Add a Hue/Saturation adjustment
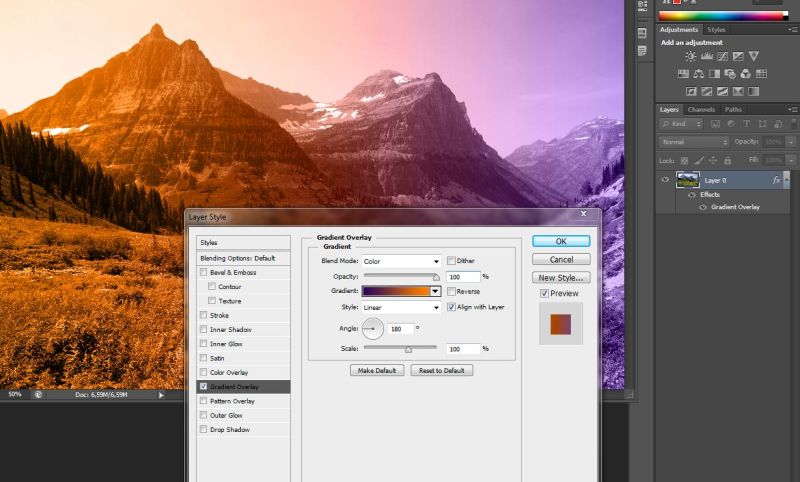The height and width of the screenshot is (482, 800). 683,74
